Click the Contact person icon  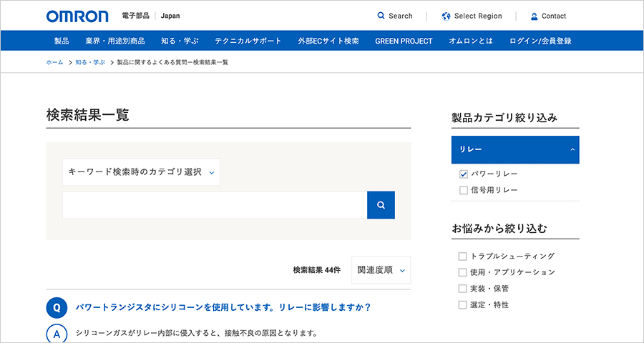point(534,16)
